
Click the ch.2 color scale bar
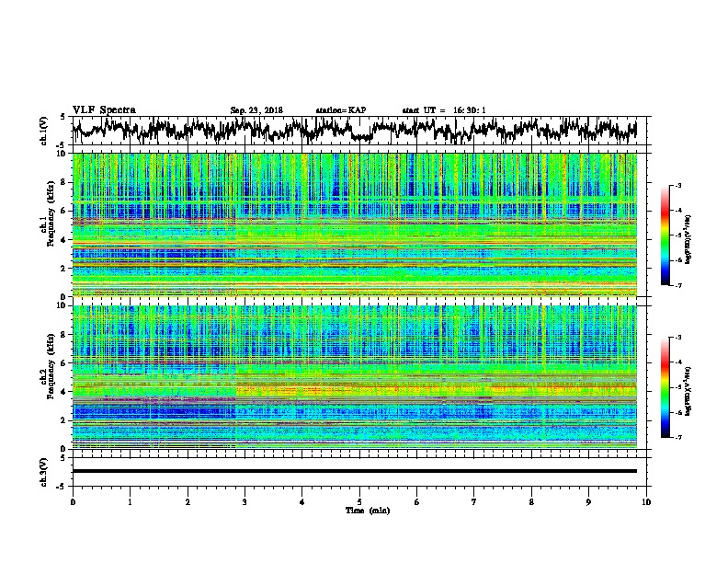pos(665,387)
